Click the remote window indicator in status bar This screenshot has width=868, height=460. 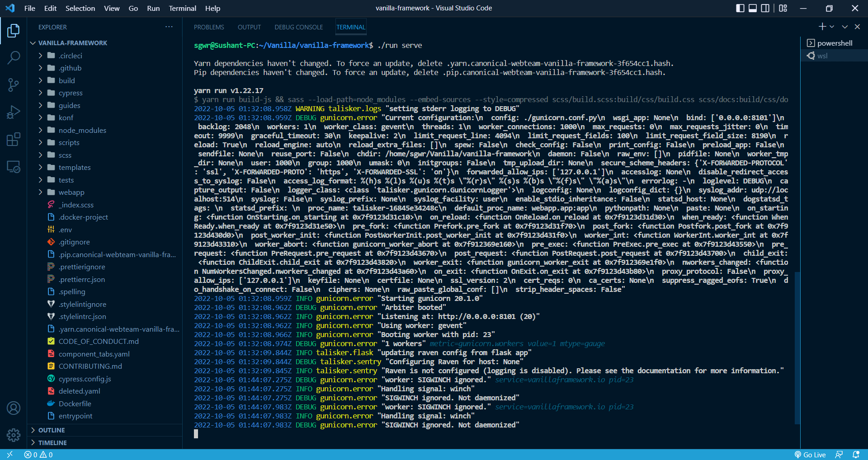[9, 455]
